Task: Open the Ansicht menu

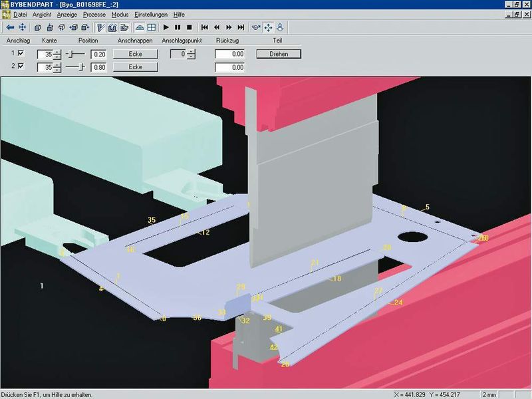Action: coord(42,15)
